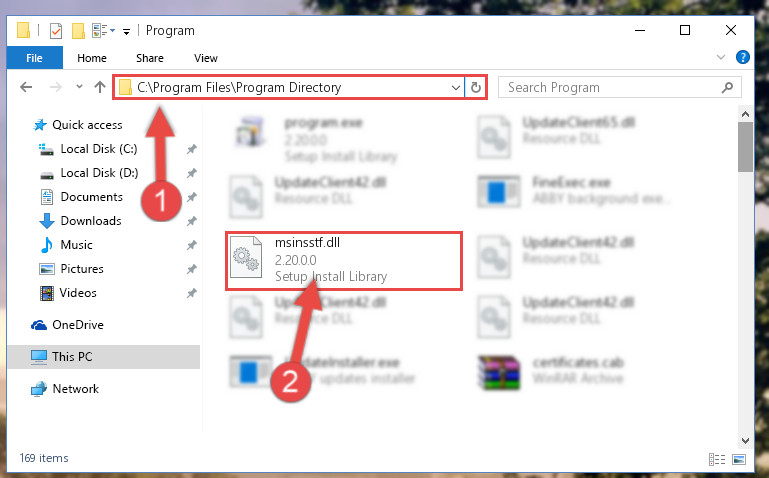Image resolution: width=769 pixels, height=478 pixels.
Task: Select the msinsstf.dll file
Action: 344,261
